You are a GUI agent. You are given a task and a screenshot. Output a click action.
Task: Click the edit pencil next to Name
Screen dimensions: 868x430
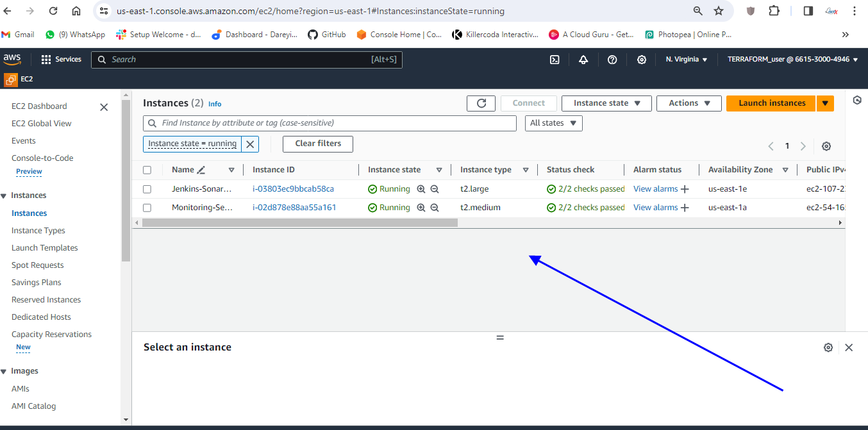[x=201, y=170]
